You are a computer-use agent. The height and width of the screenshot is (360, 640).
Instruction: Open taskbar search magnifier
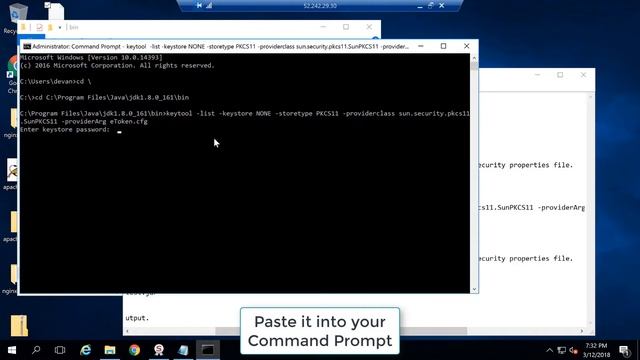click(x=36, y=350)
